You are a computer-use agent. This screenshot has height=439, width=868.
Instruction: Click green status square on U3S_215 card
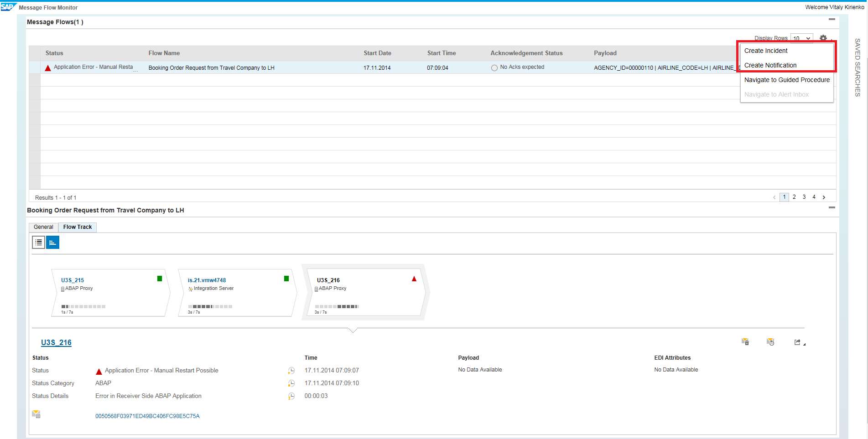[160, 279]
